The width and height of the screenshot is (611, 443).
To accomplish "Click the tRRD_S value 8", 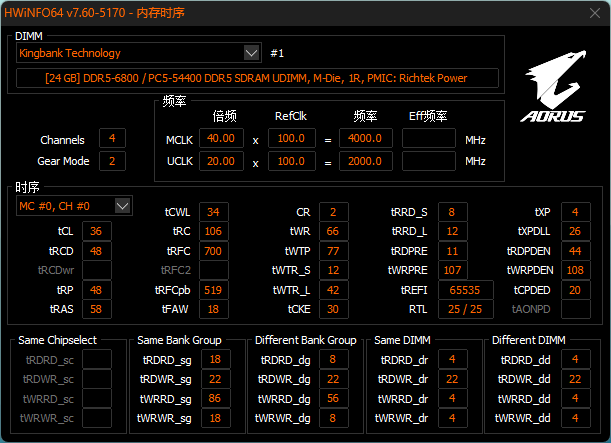I will pos(452,212).
